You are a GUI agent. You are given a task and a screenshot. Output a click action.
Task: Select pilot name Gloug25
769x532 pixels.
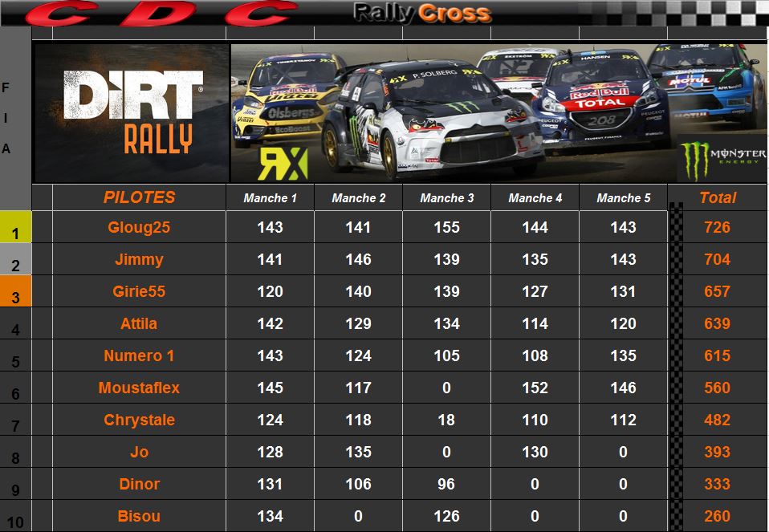[140, 228]
